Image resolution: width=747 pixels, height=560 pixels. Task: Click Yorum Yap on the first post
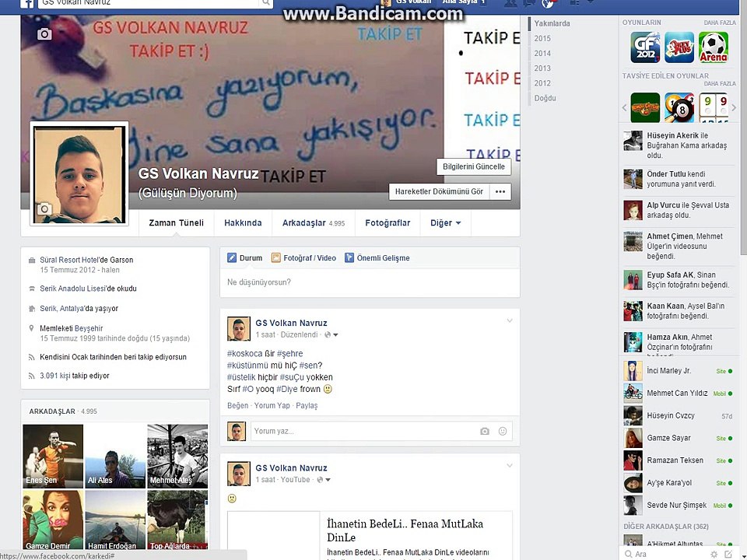coord(272,405)
